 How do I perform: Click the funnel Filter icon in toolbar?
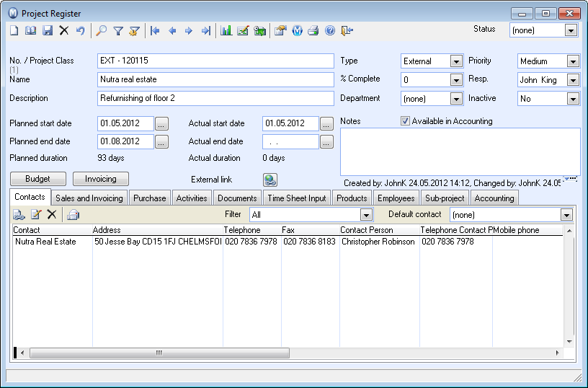(118, 31)
